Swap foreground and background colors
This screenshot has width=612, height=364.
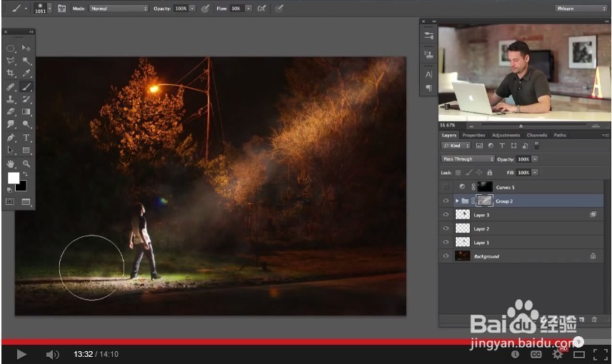tap(26, 173)
